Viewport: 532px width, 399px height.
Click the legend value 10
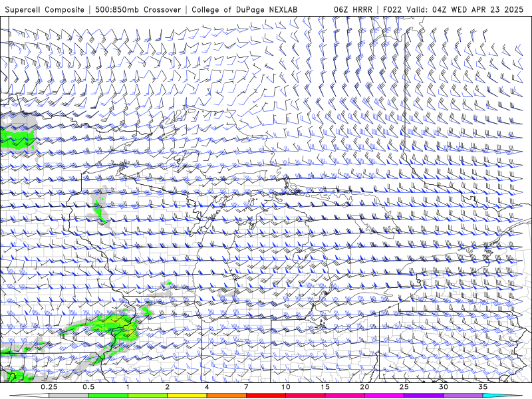tap(286, 387)
